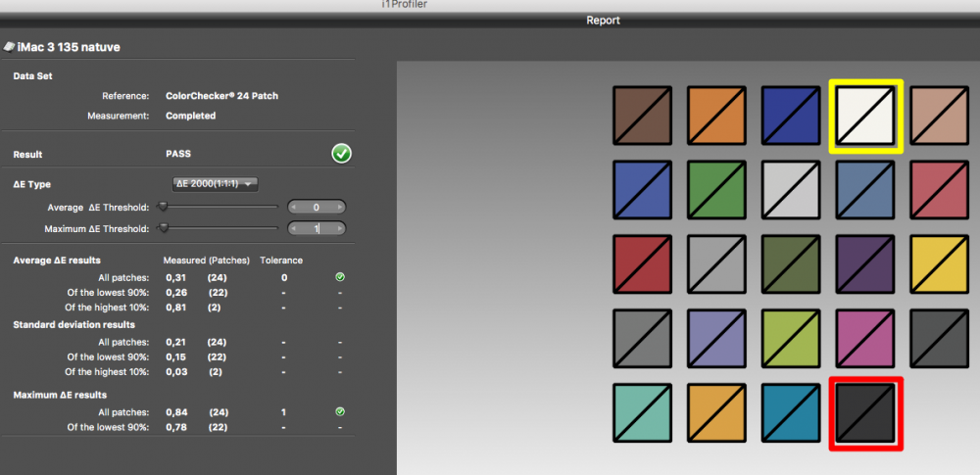The height and width of the screenshot is (475, 980).
Task: Click the 0,21 standard deviation All patches value
Action: coord(176,342)
